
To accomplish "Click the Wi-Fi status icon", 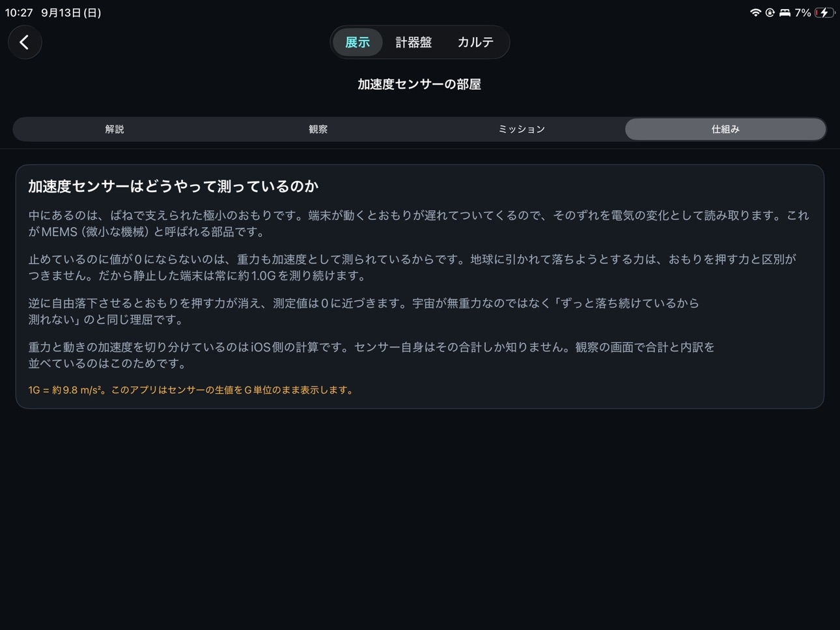I will (755, 12).
